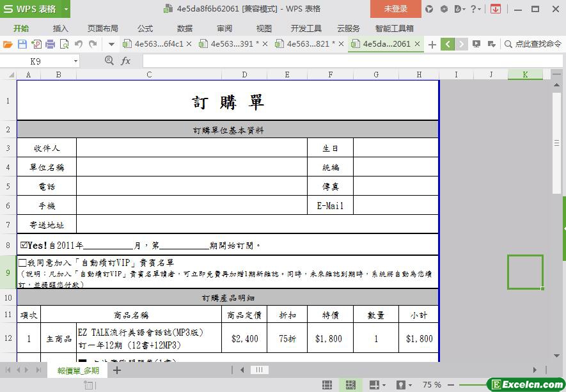The image size is (566, 392).
Task: Open a new document tab with plus
Action: 432,44
